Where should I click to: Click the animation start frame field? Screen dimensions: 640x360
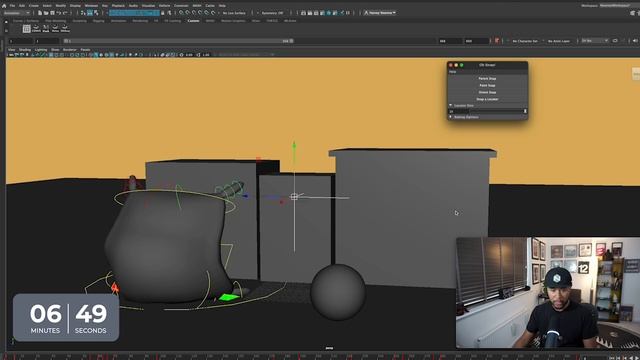[20, 41]
